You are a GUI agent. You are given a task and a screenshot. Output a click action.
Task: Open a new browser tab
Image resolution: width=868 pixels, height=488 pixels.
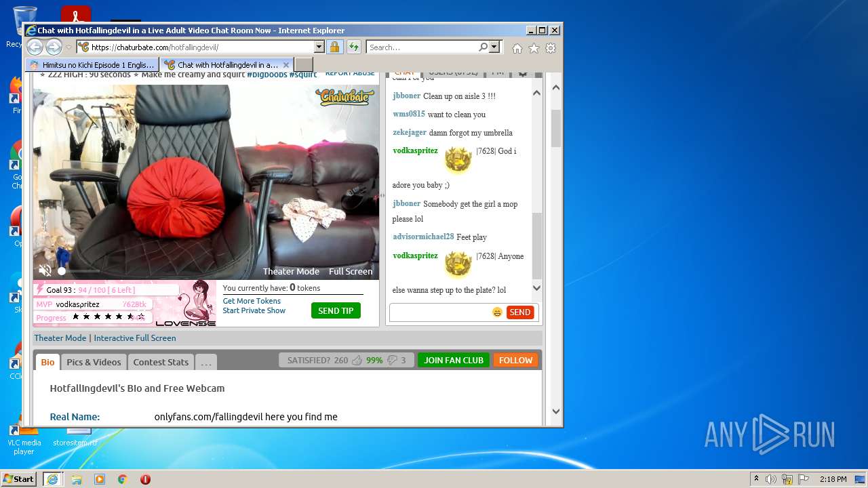pyautogui.click(x=304, y=65)
